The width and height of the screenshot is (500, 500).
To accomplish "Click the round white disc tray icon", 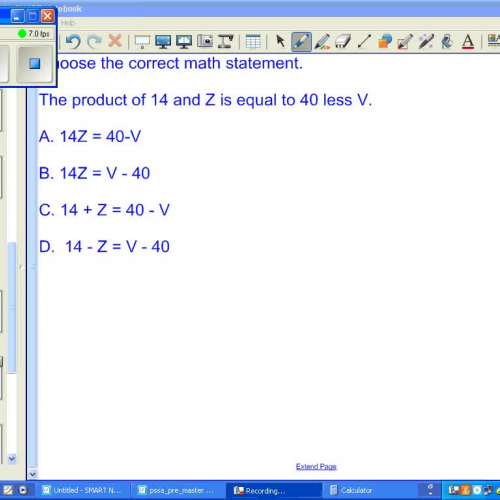I will tap(477, 490).
